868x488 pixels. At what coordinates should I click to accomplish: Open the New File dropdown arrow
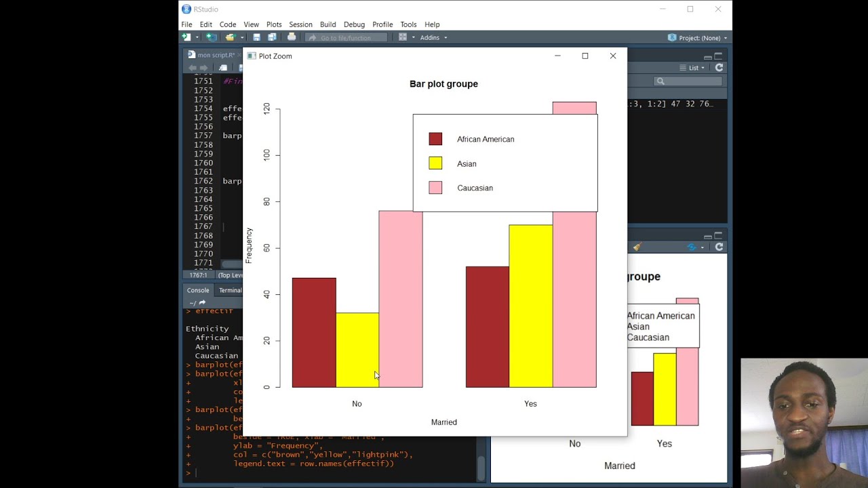(x=197, y=38)
